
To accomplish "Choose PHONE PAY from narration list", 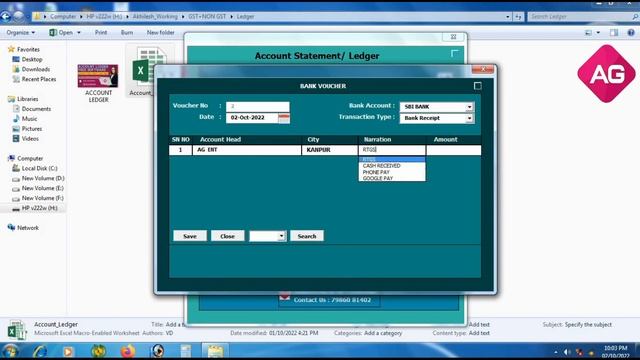I will pos(392,172).
